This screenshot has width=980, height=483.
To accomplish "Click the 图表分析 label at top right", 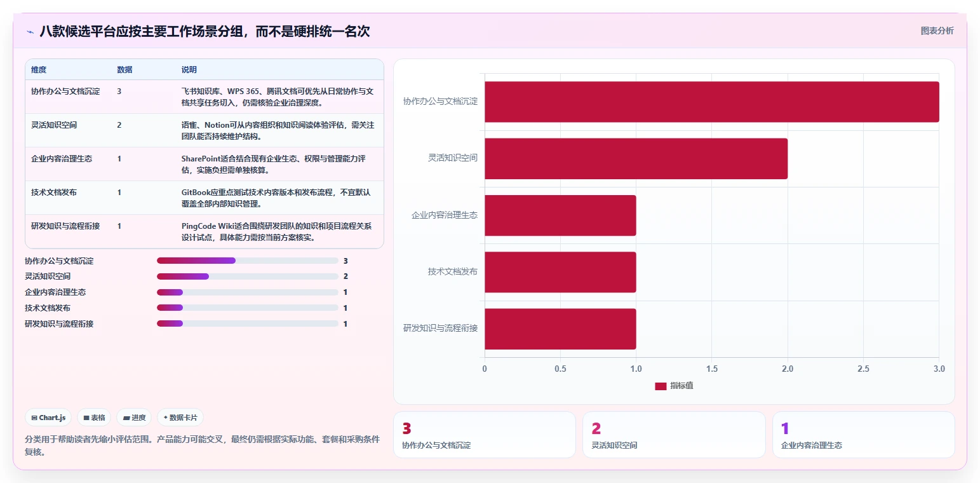I will 937,31.
